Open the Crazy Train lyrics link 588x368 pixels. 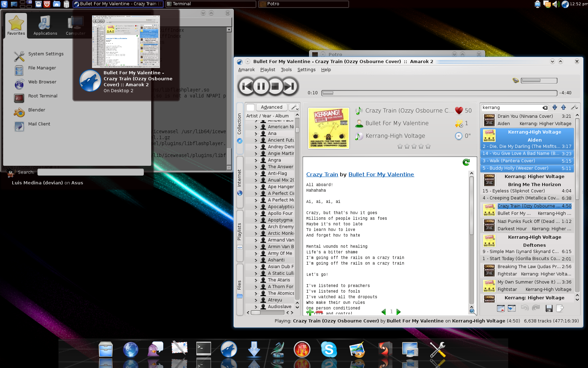322,175
